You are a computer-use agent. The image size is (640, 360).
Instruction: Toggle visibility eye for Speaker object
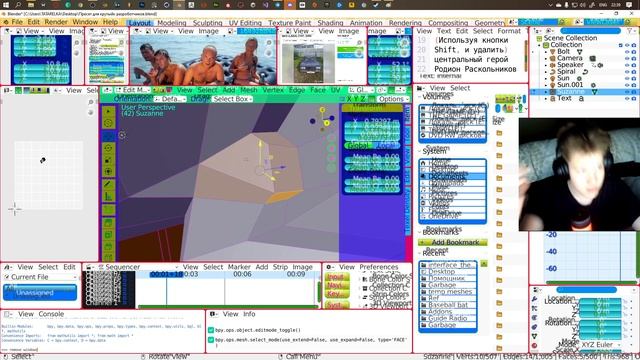pos(627,65)
